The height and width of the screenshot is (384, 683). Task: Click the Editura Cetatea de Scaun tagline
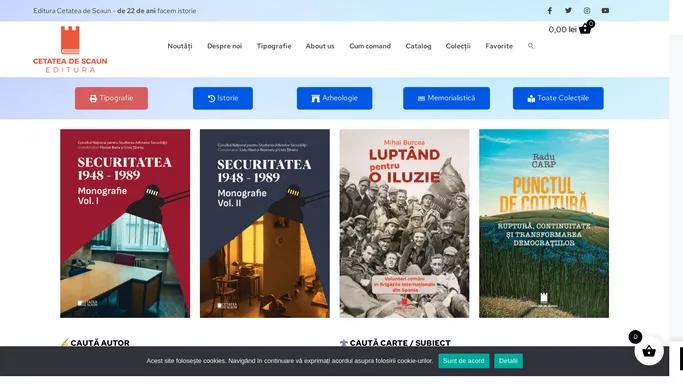pyautogui.click(x=115, y=10)
